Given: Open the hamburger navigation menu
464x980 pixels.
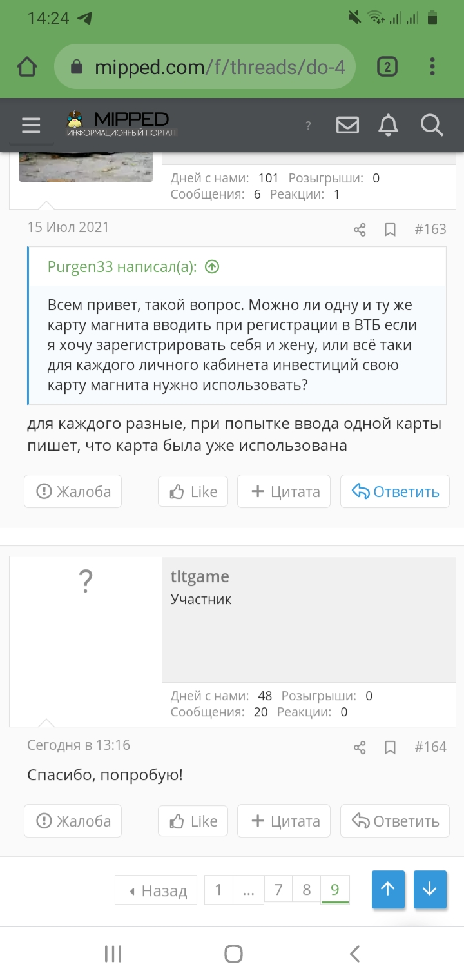Looking at the screenshot, I should click(x=31, y=125).
